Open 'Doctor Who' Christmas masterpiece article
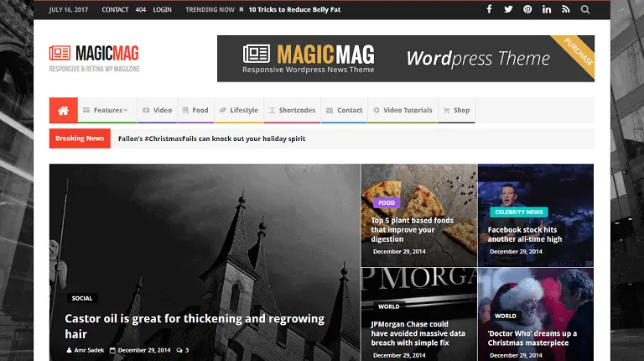 (532, 338)
